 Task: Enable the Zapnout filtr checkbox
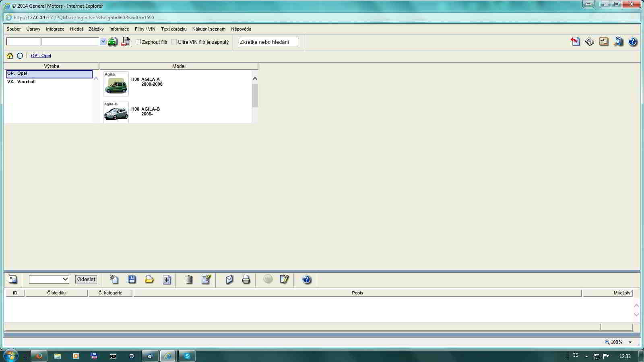[x=138, y=42]
